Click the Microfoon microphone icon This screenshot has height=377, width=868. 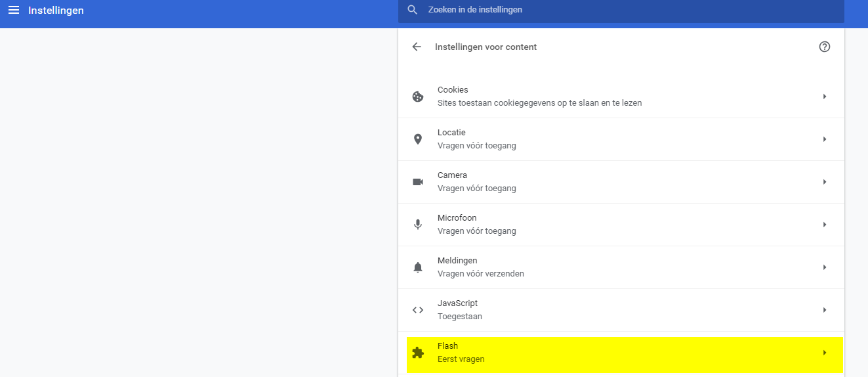(x=418, y=225)
